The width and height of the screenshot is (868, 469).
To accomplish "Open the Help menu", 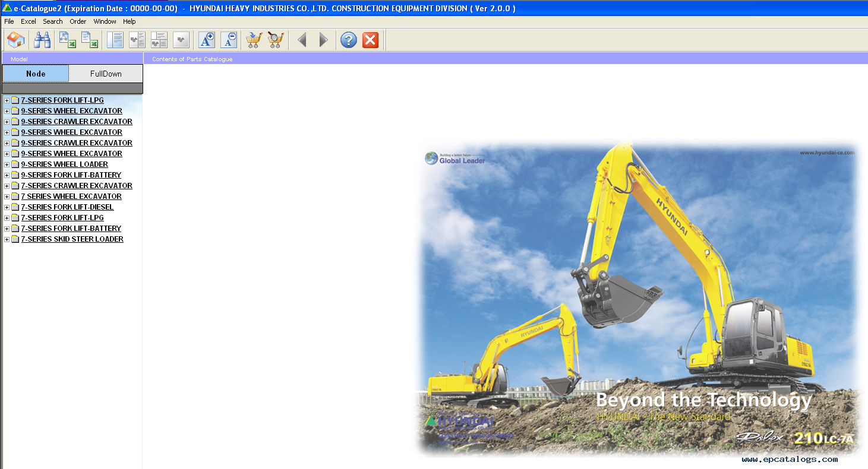I will pyautogui.click(x=130, y=21).
